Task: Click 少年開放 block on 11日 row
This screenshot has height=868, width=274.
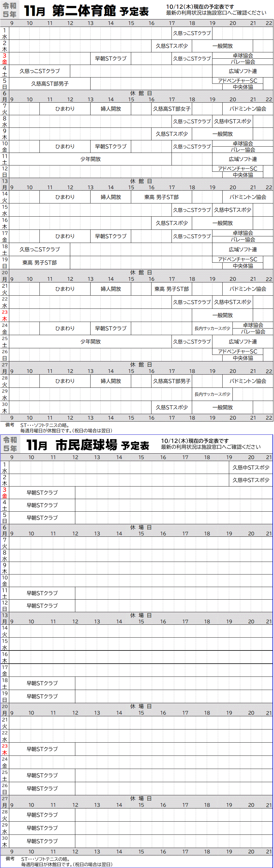Action: [91, 159]
